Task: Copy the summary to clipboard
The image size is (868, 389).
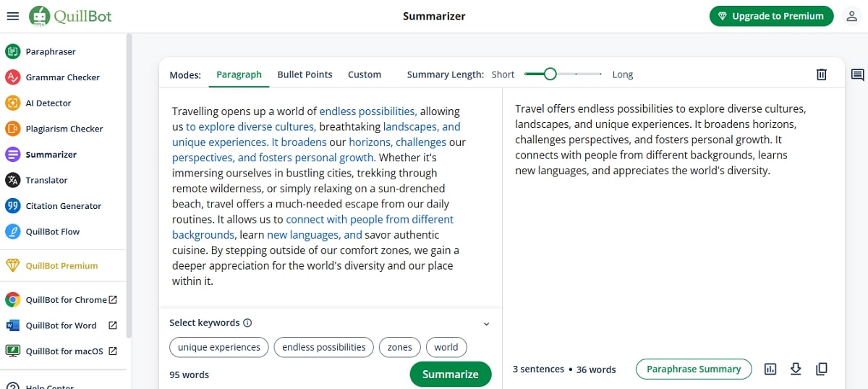Action: pos(821,369)
